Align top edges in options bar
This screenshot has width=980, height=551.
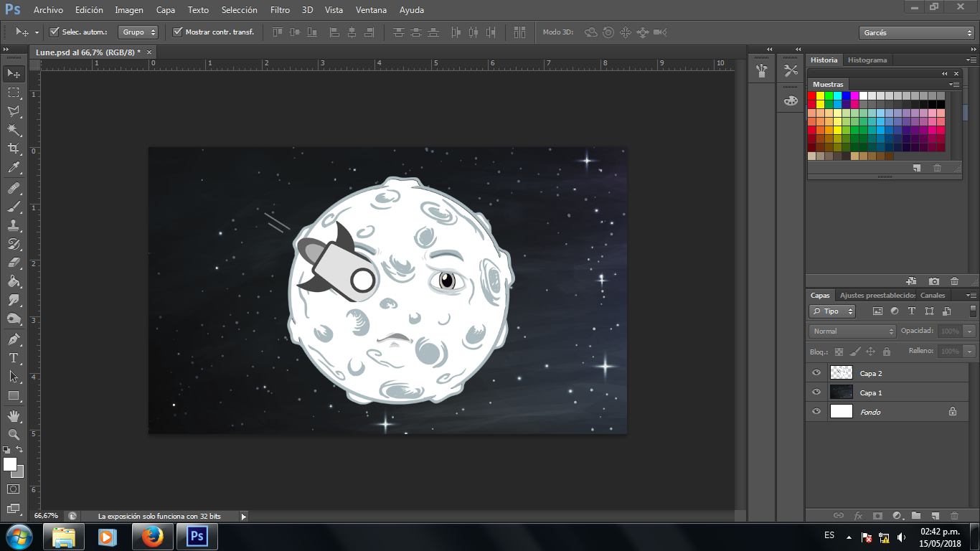click(x=278, y=32)
